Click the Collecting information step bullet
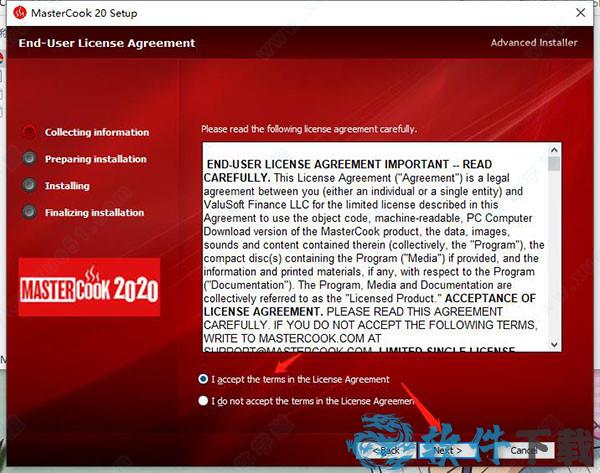The height and width of the screenshot is (473, 600). click(29, 132)
